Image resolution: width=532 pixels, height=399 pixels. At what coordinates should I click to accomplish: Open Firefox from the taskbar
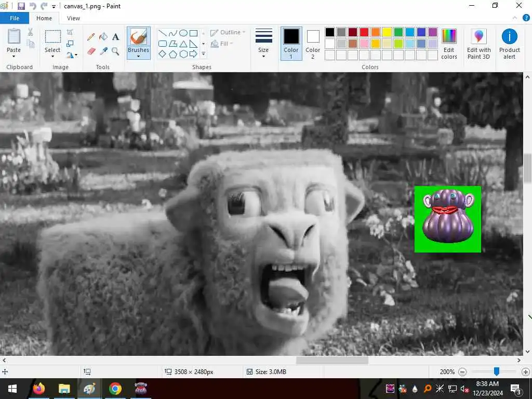(39, 389)
